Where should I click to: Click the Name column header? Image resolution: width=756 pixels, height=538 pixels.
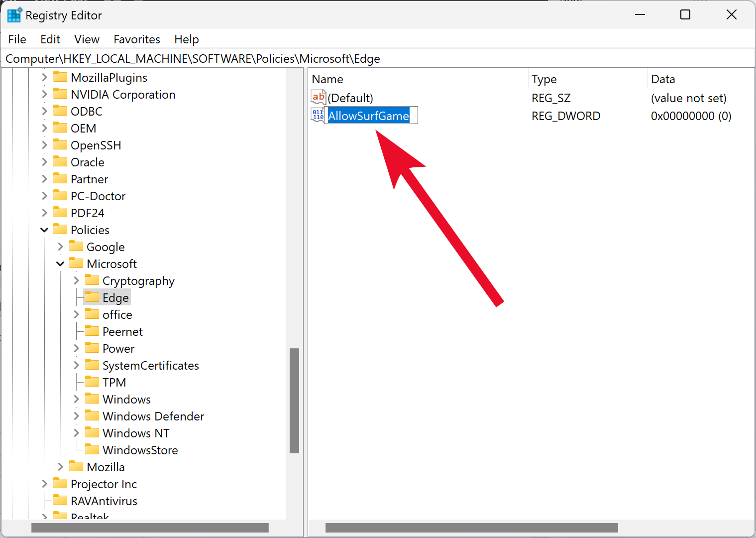pos(418,79)
